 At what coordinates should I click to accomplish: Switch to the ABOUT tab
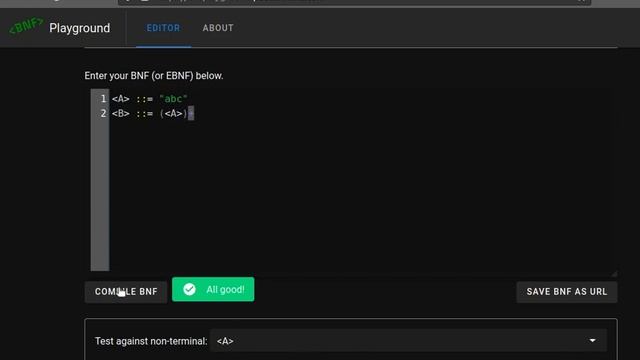pos(218,28)
